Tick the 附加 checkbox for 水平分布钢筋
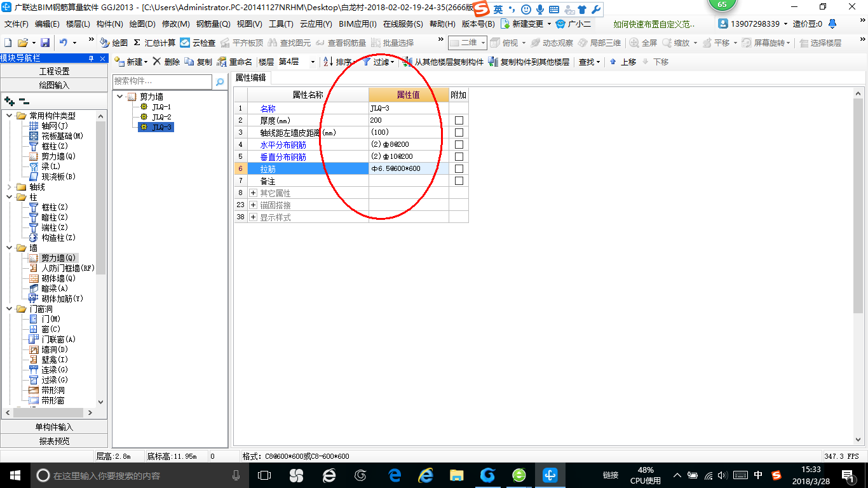 click(459, 144)
